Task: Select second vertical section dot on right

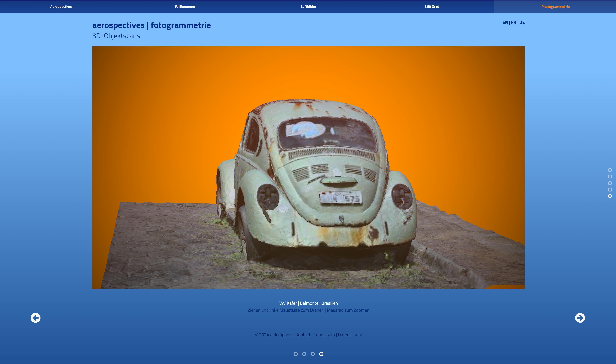Action: point(610,177)
